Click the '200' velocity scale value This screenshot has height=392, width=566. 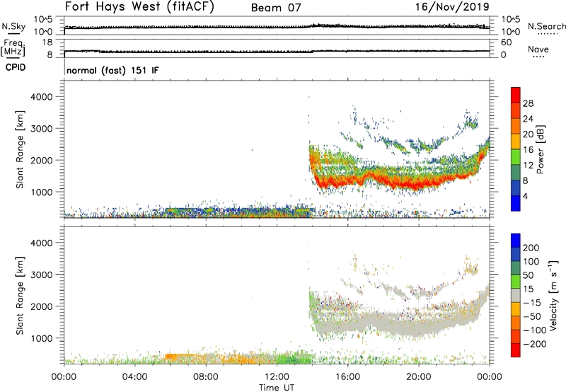531,248
